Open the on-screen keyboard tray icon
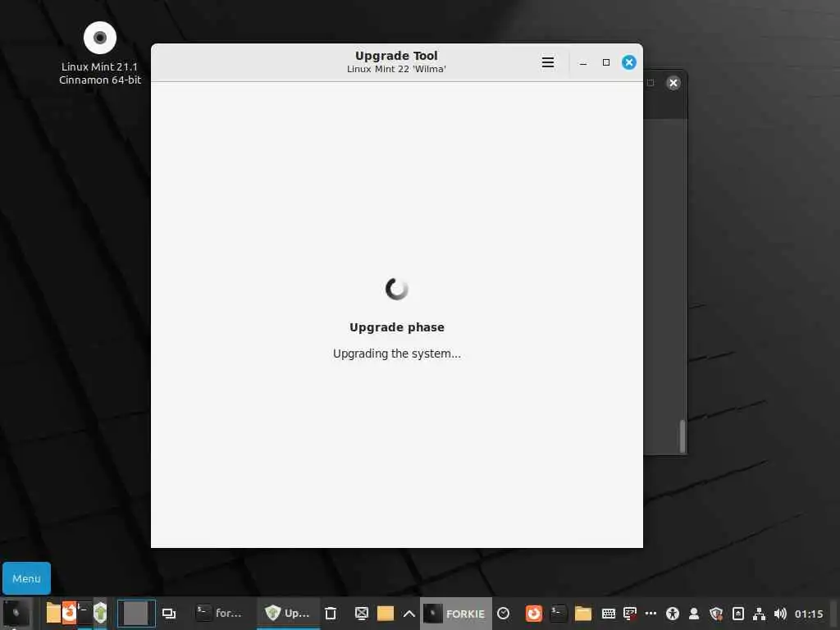Screen dimensions: 840x630 [x=609, y=614]
